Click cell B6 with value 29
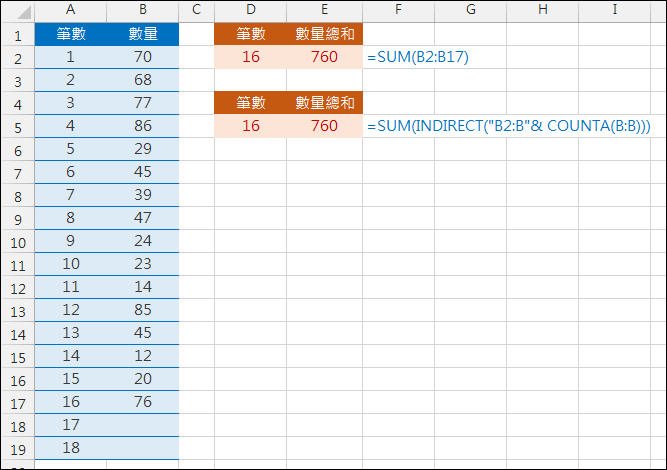The height and width of the screenshot is (470, 667). [143, 149]
